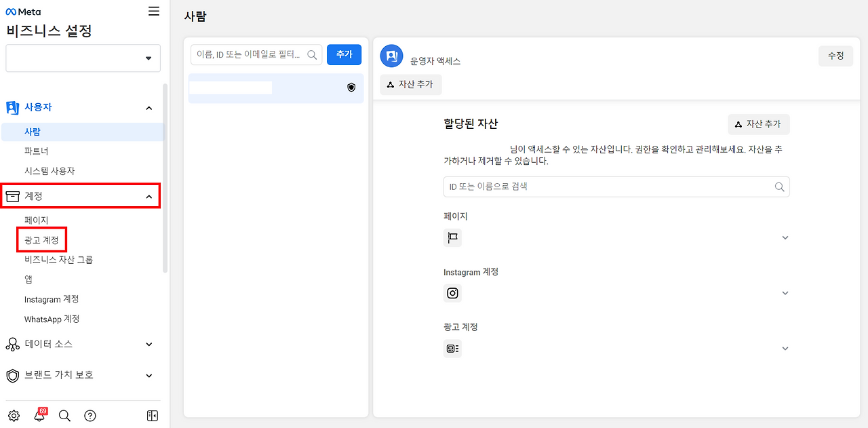Click the 수정 button

point(835,56)
